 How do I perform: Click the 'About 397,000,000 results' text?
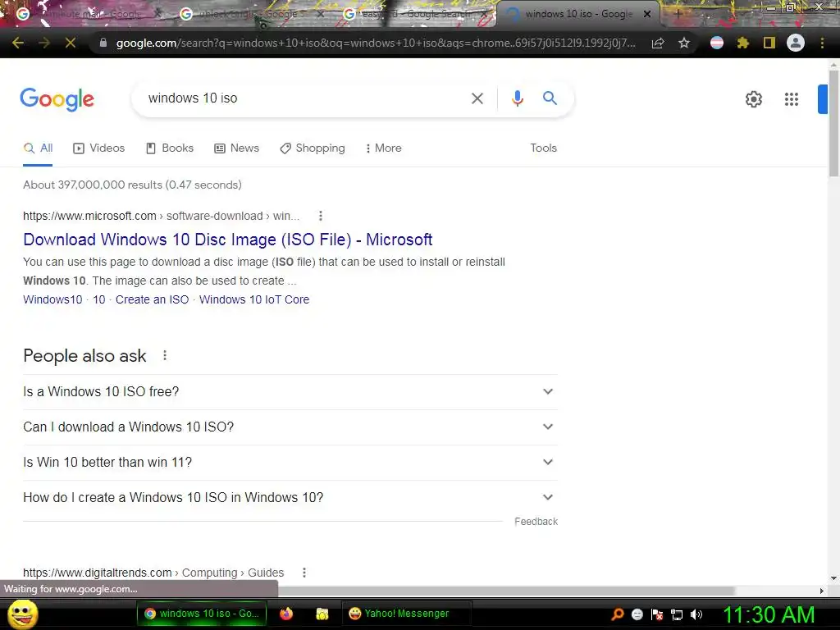[132, 185]
